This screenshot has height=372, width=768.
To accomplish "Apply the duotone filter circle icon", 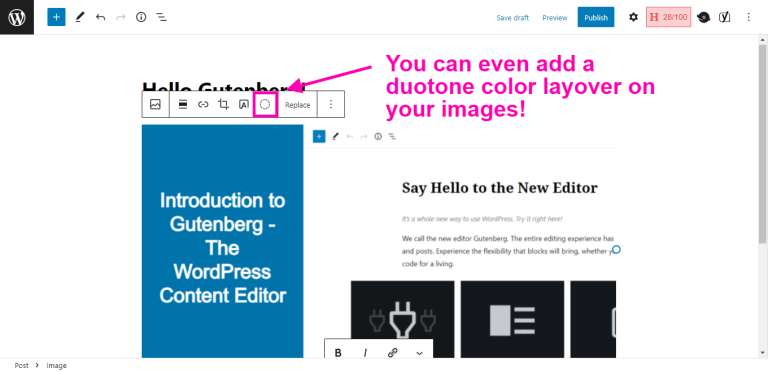I will coord(265,104).
